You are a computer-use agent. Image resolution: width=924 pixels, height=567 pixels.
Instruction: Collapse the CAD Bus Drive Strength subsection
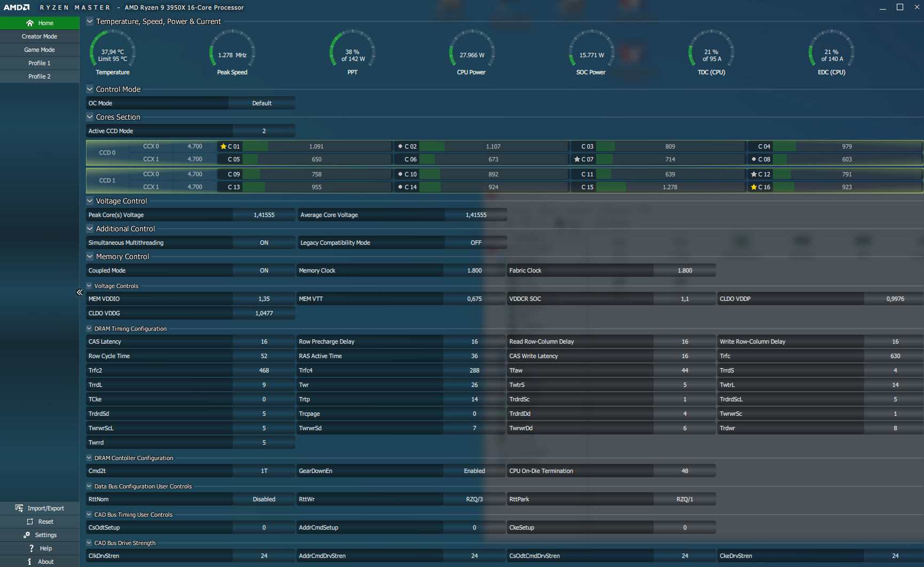[89, 543]
